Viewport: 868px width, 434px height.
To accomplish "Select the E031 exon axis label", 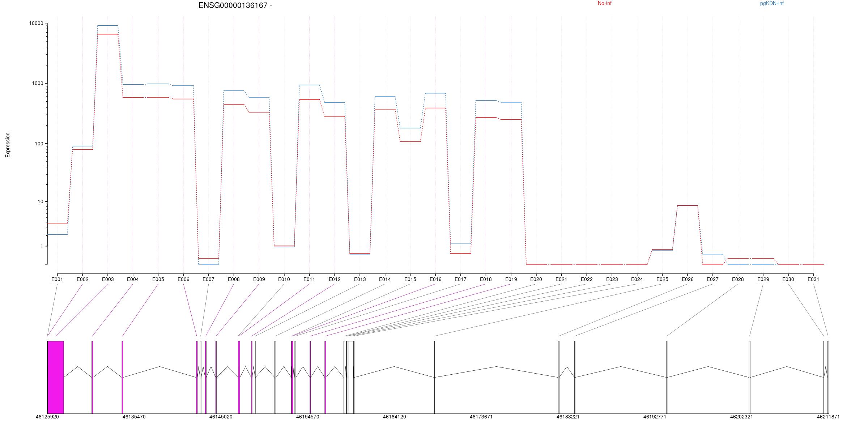I will pos(813,279).
